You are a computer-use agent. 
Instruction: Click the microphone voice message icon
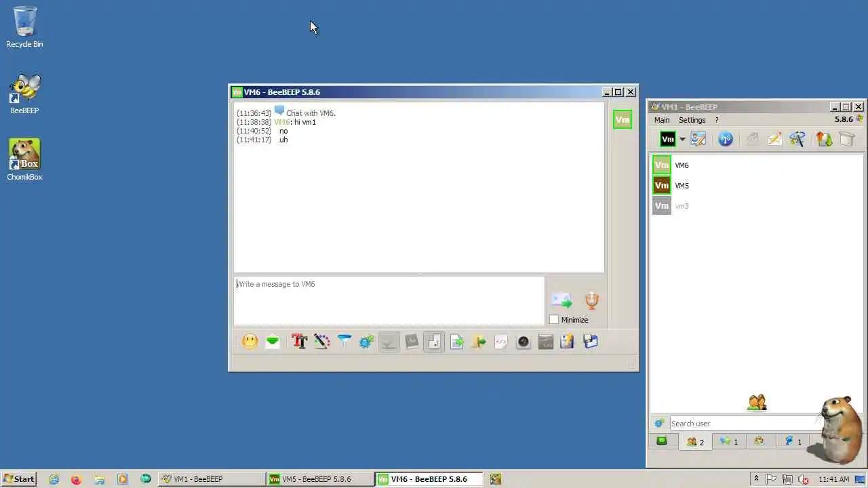(x=592, y=300)
